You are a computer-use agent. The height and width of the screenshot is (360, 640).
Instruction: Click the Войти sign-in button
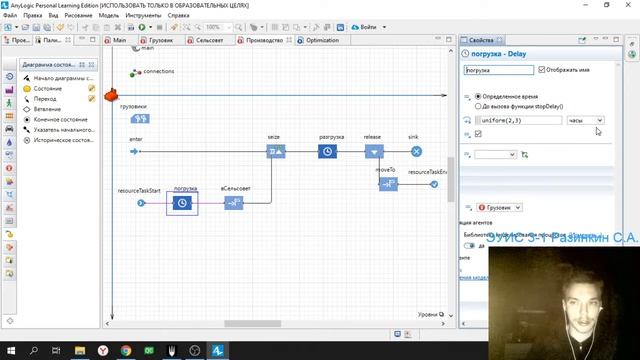(x=364, y=27)
